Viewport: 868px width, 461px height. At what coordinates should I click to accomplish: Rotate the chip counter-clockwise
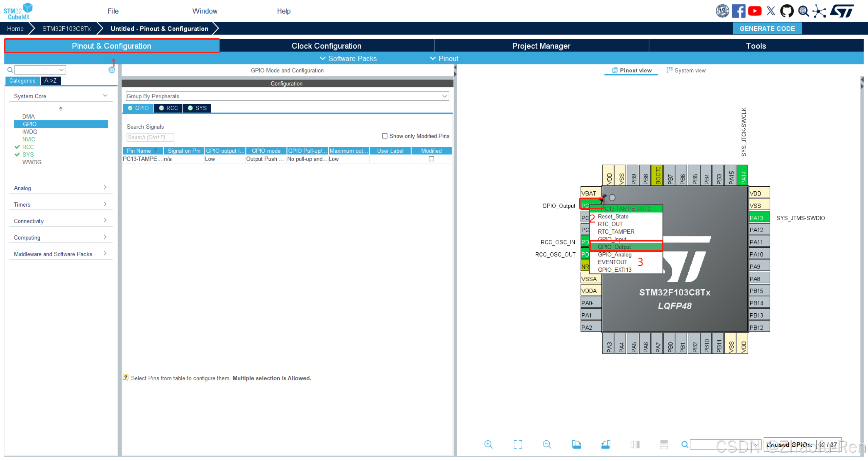606,444
